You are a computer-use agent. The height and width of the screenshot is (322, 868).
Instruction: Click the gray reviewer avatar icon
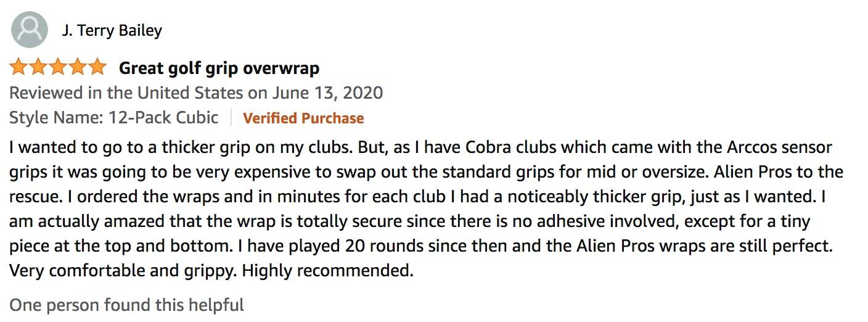tap(30, 30)
